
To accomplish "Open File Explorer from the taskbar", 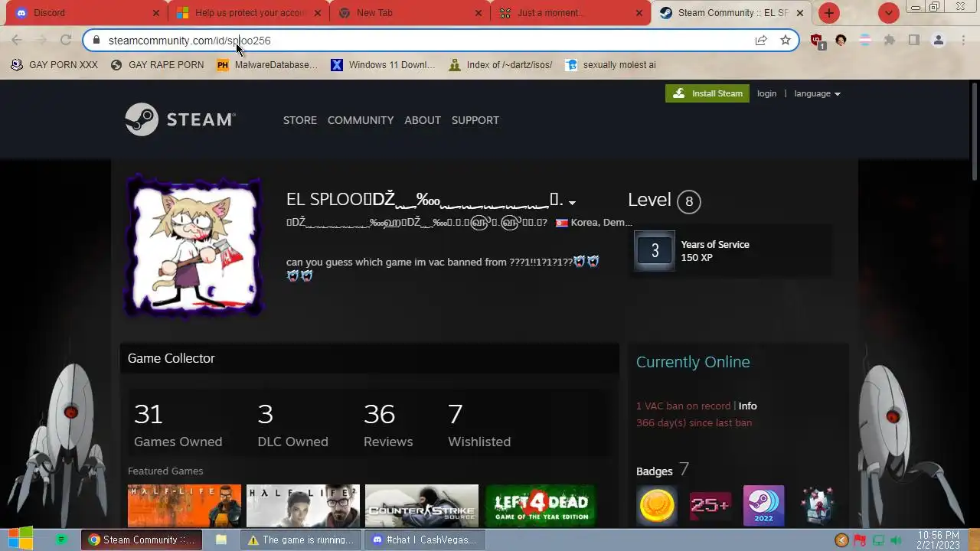I will click(221, 540).
